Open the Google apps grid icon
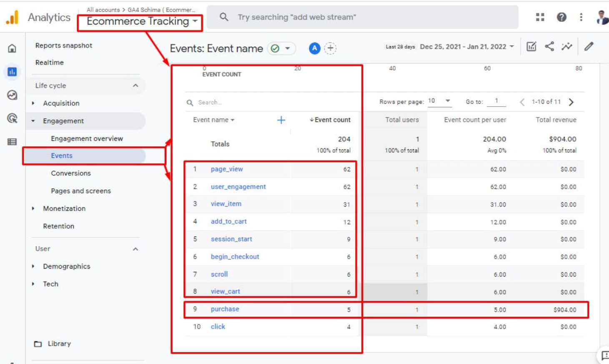 (540, 17)
